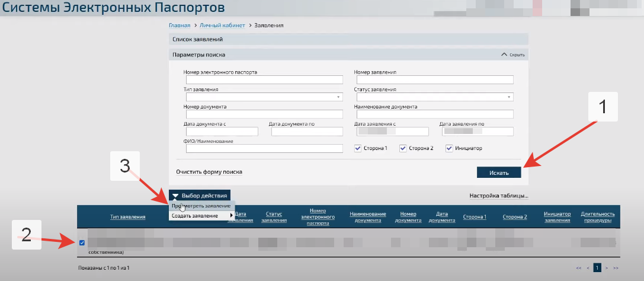Uncheck the selected application row checkbox
This screenshot has width=644, height=281.
[x=82, y=243]
